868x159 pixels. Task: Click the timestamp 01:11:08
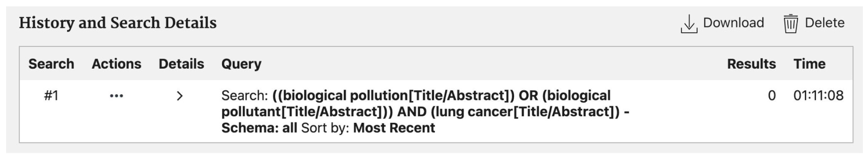(818, 96)
